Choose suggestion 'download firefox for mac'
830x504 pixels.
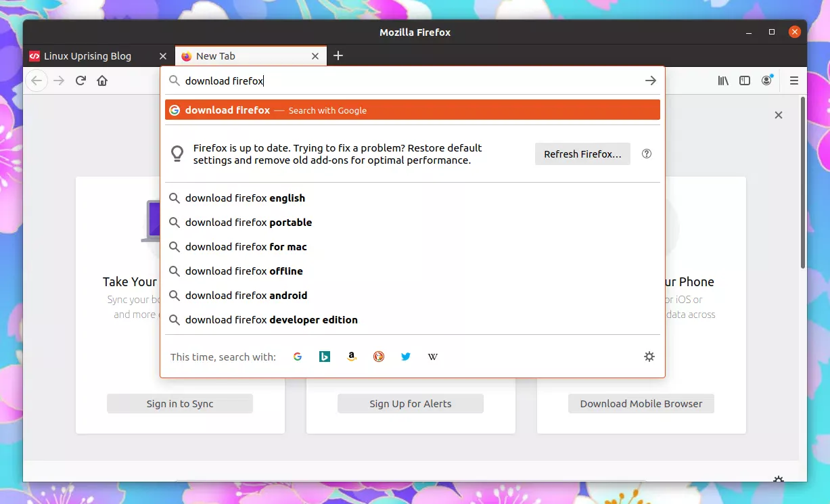[413, 247]
